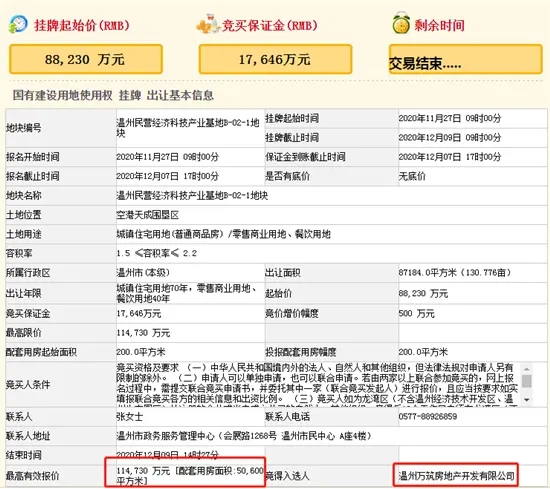Click 温州市(本级) district value
The image size is (550, 489).
(x=143, y=273)
